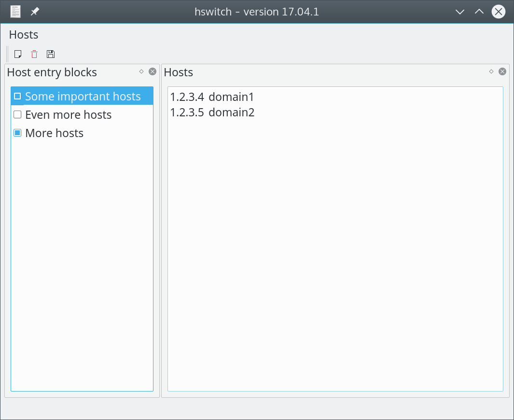Enable the 'Even more hosts' entry block
The image size is (514, 420).
tap(17, 114)
